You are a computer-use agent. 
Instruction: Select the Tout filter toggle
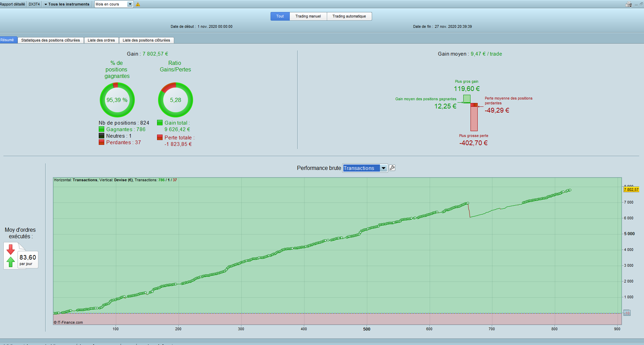coord(280,16)
